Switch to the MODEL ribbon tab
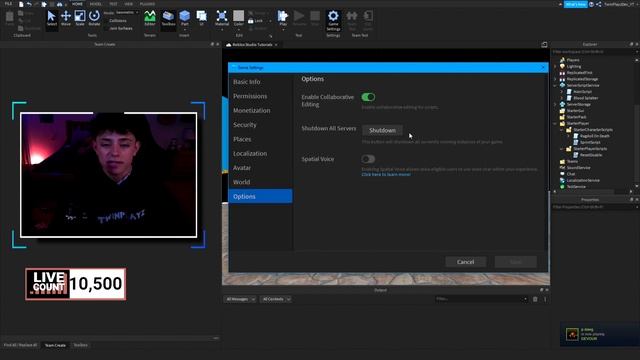Viewport: 640px width, 360px height. pos(96,4)
